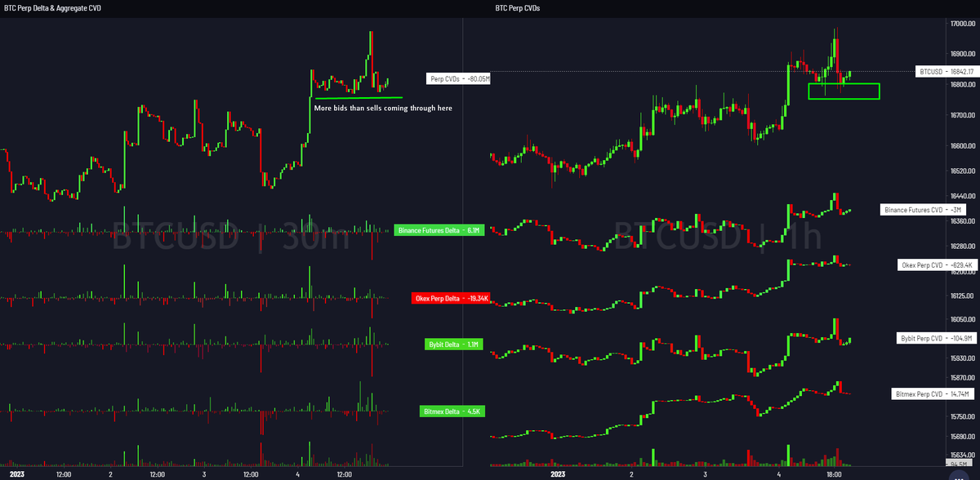The width and height of the screenshot is (980, 480).
Task: Click day 4 on the 1h chart time axis
Action: [777, 473]
